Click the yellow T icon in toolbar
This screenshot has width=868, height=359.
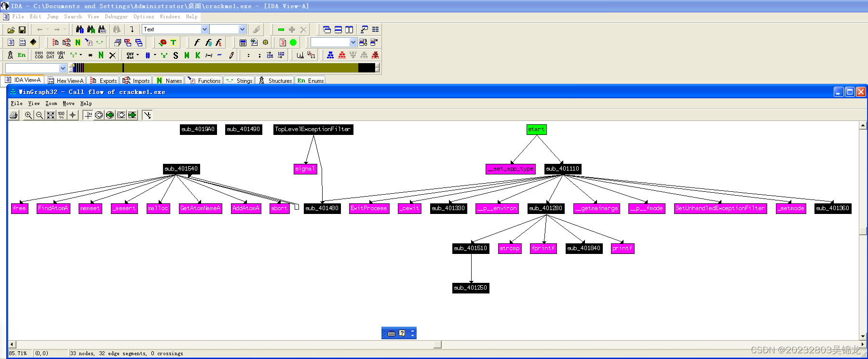tap(174, 42)
